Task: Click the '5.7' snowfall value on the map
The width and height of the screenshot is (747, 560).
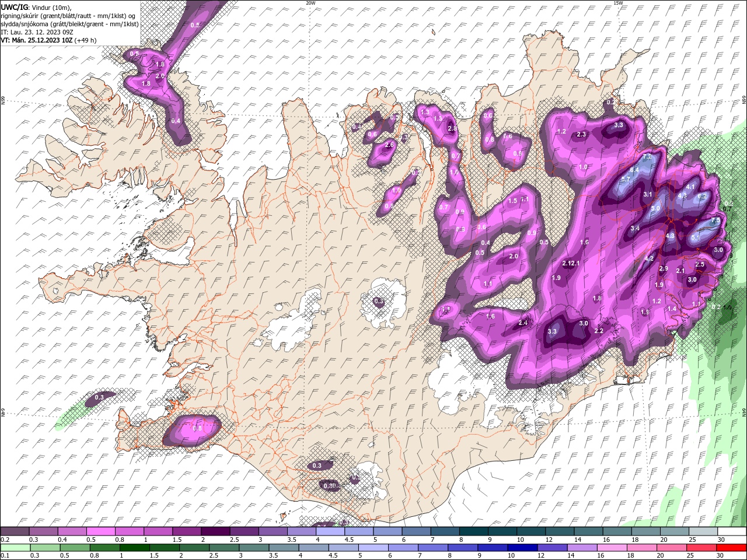Action: click(x=626, y=180)
